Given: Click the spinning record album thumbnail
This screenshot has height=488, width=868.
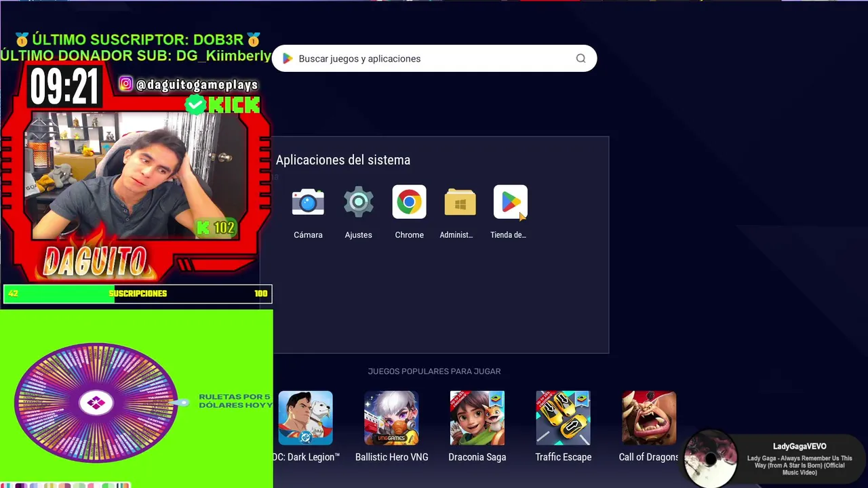Looking at the screenshot, I should pos(710,459).
